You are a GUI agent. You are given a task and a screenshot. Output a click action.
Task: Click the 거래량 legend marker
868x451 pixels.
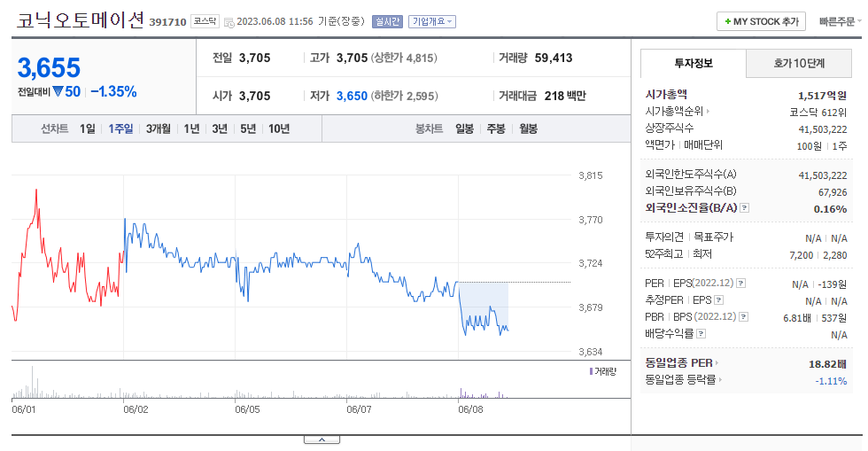[592, 371]
